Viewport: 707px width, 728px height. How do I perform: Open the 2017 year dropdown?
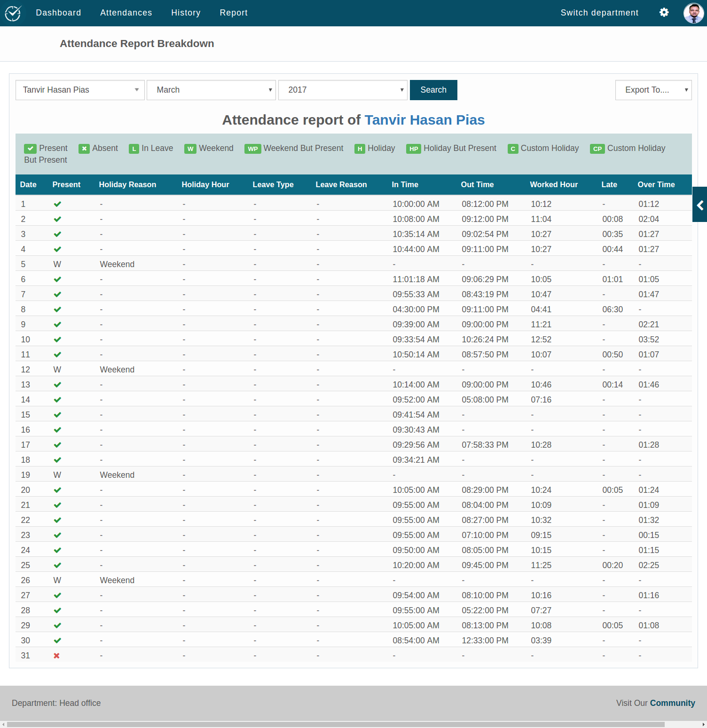tap(343, 90)
